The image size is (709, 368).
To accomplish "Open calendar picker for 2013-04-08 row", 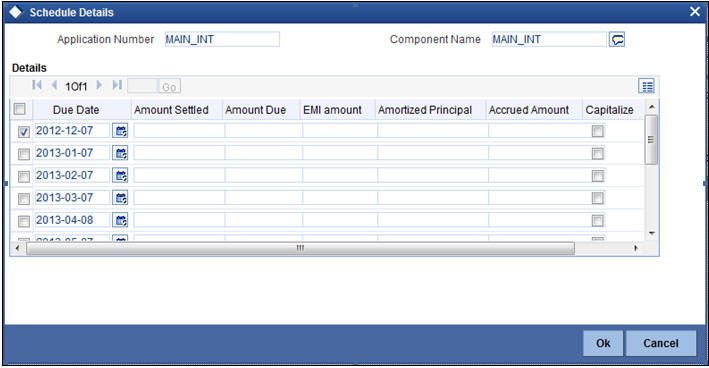I will click(120, 220).
